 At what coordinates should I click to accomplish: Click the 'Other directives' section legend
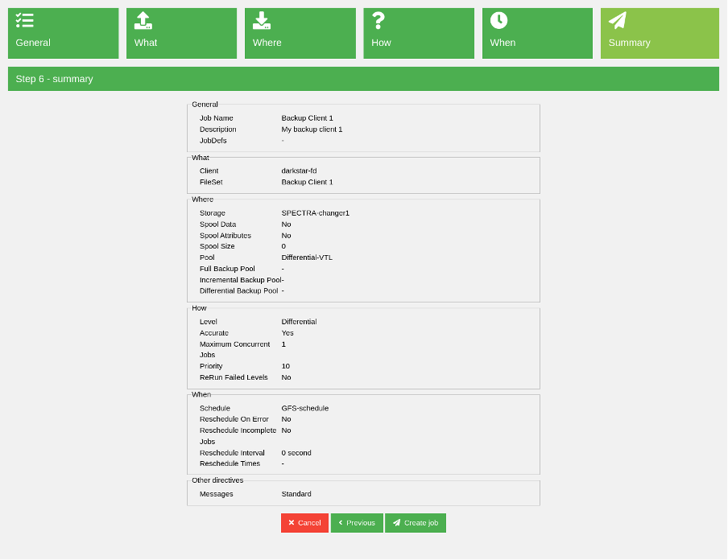coord(217,480)
